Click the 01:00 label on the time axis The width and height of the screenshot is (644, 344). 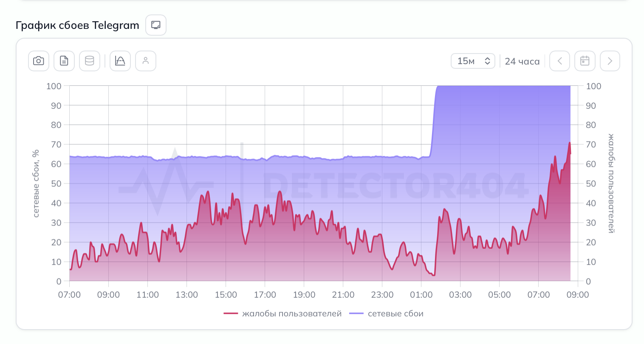pos(421,295)
